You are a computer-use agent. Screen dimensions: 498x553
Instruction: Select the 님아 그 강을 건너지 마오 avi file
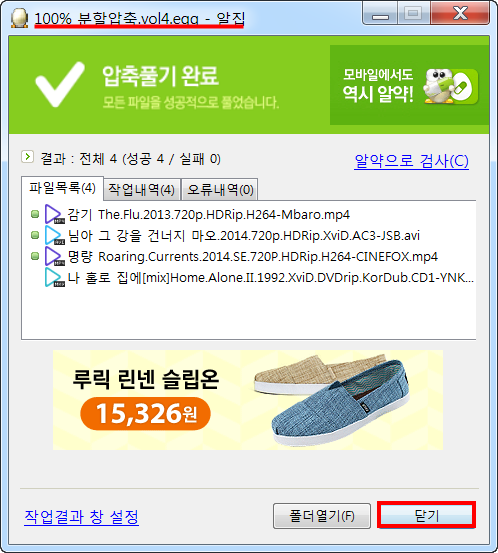[243, 235]
